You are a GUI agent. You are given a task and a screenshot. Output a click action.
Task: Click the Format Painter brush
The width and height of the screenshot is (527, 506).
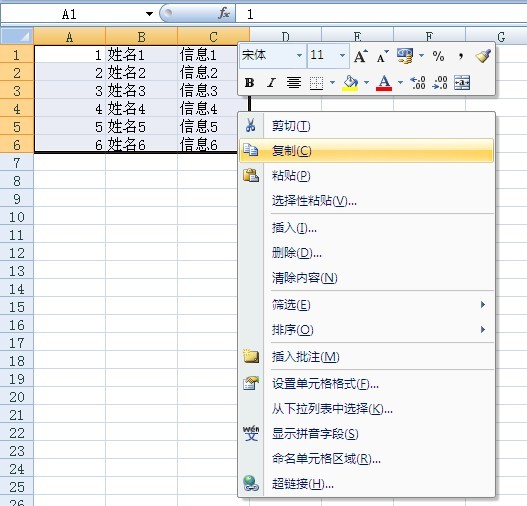[483, 56]
